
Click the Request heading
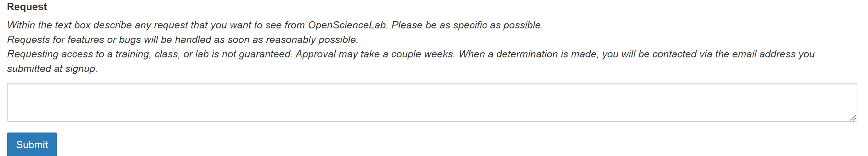[27, 7]
